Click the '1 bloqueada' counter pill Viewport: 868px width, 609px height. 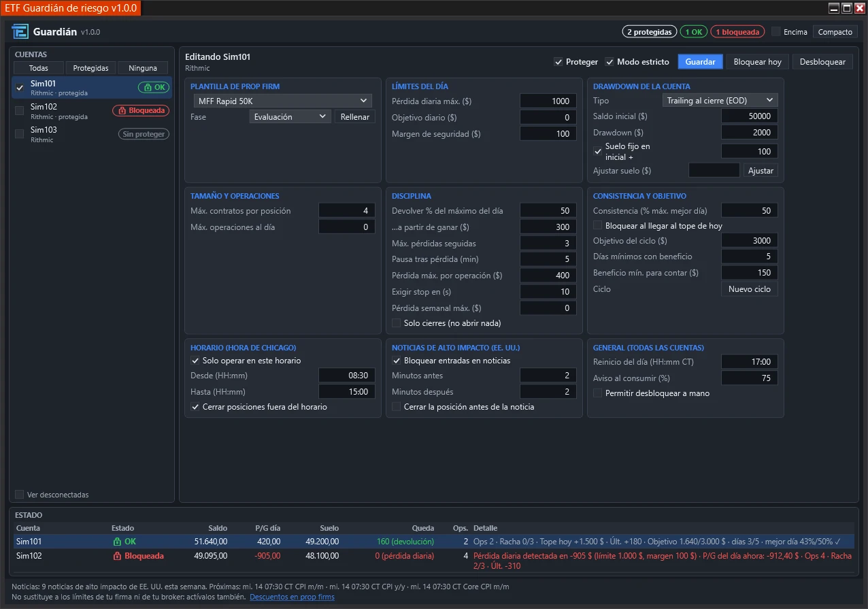point(737,32)
